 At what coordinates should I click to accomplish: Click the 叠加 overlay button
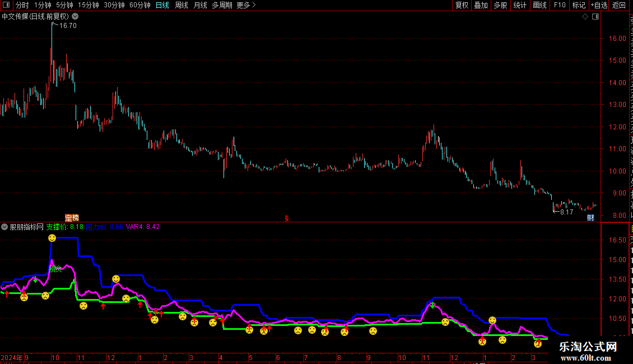[481, 5]
